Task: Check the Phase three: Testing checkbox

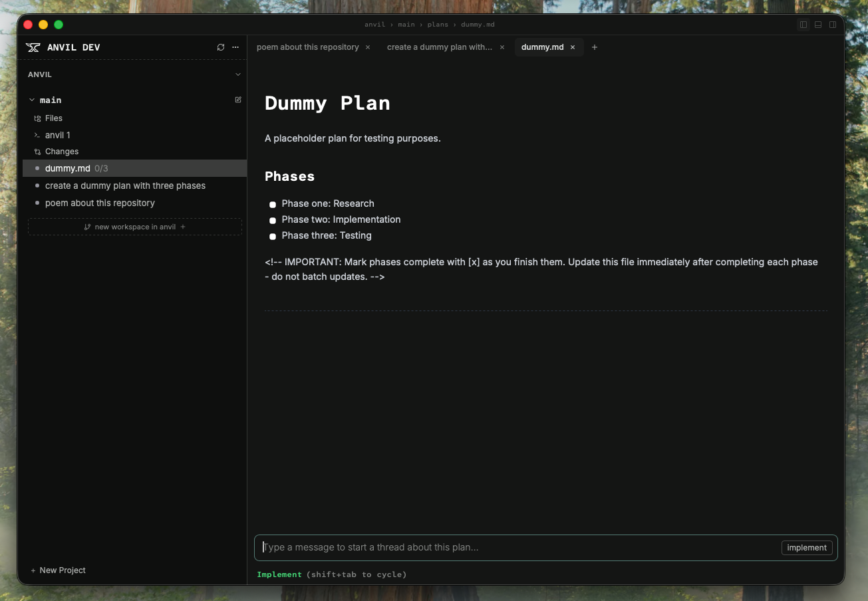Action: click(x=273, y=237)
